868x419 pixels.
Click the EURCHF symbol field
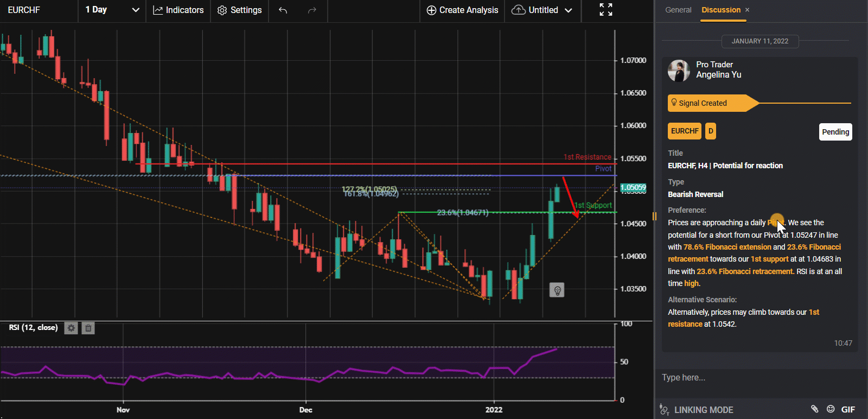pyautogui.click(x=38, y=10)
